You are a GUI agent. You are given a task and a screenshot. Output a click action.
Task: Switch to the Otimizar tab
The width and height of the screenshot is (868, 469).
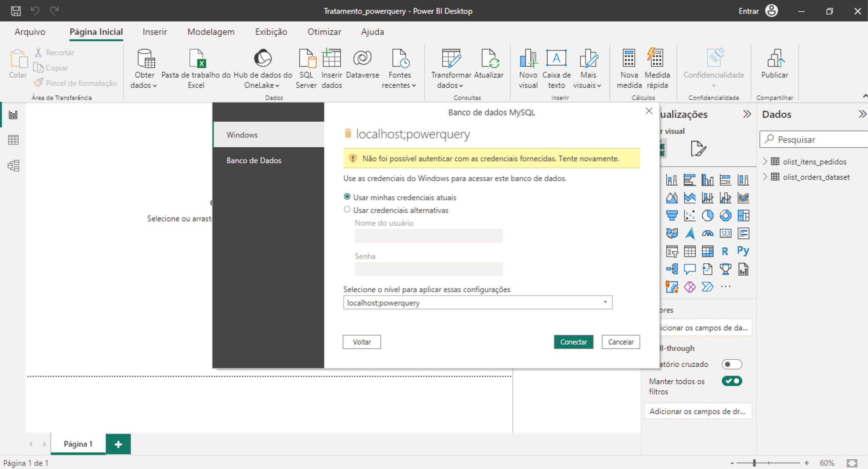coord(324,32)
